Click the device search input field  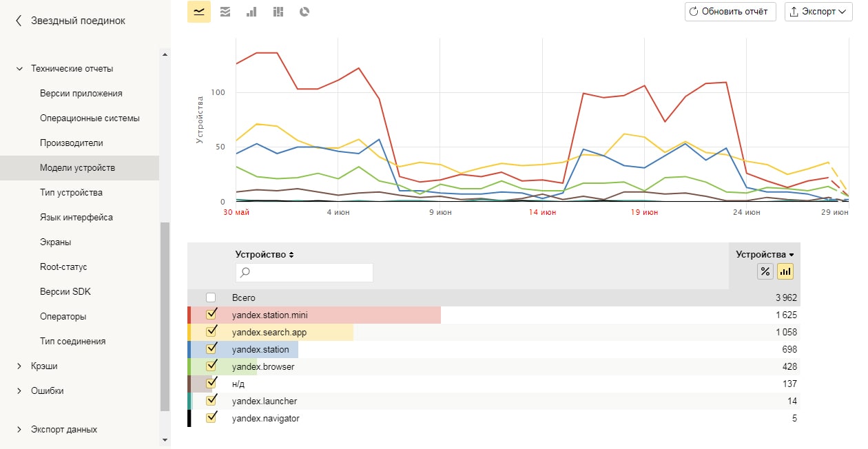pyautogui.click(x=304, y=273)
